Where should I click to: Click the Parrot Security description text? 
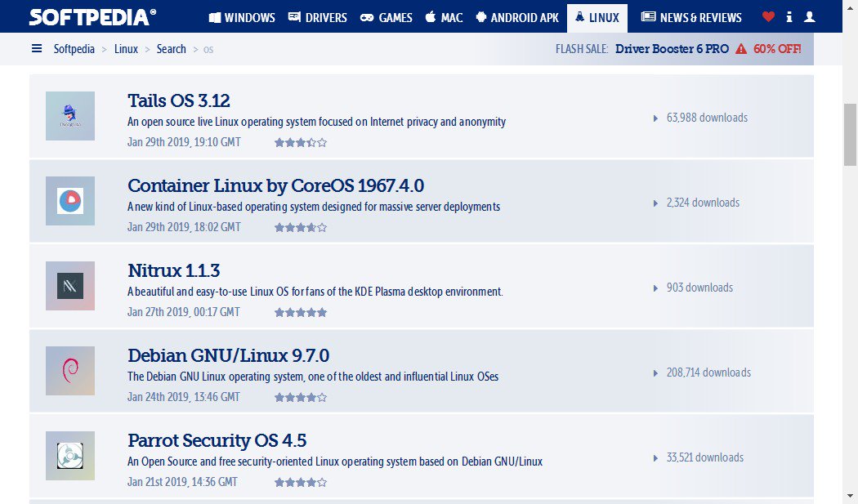(x=335, y=461)
